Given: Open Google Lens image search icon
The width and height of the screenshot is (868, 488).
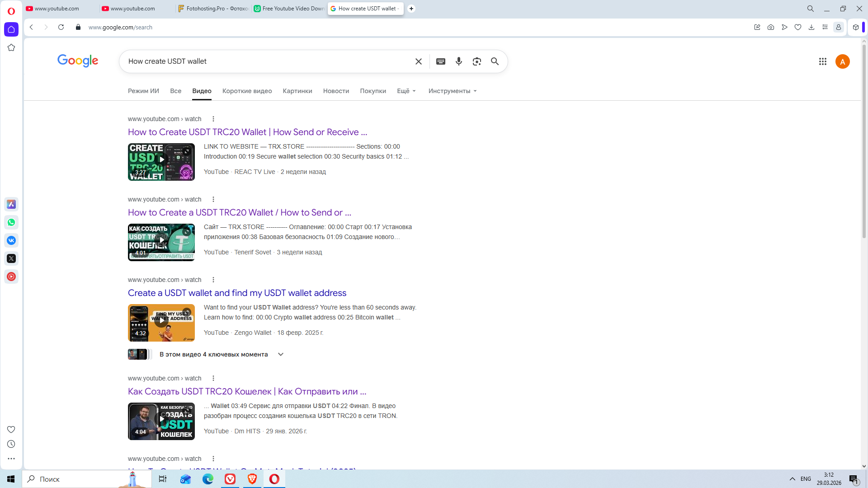Looking at the screenshot, I should [477, 61].
